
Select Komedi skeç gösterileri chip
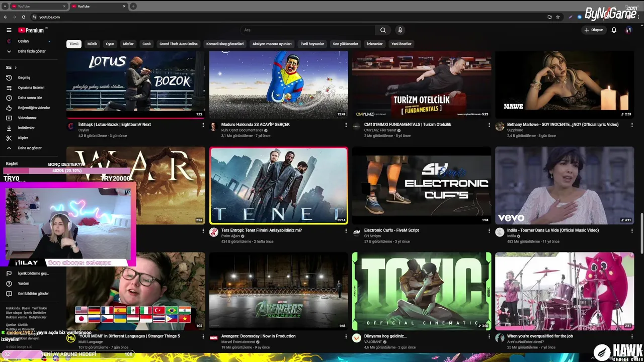225,44
